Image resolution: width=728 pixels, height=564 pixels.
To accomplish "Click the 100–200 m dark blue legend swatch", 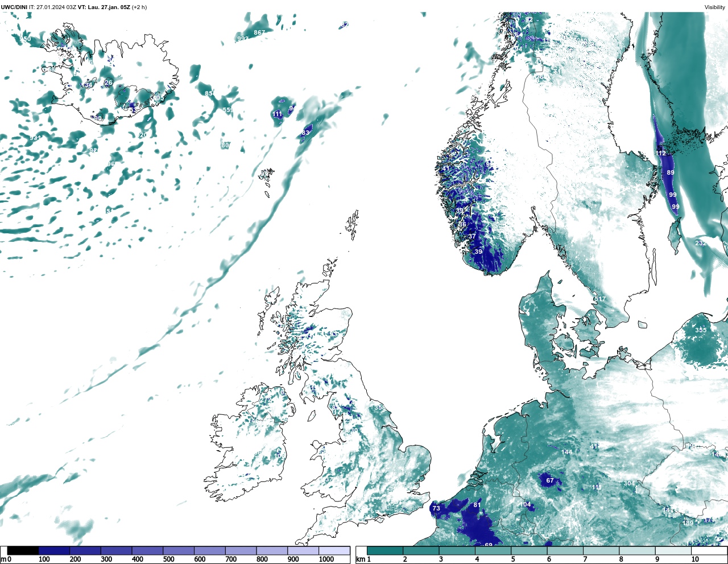I will click(54, 551).
